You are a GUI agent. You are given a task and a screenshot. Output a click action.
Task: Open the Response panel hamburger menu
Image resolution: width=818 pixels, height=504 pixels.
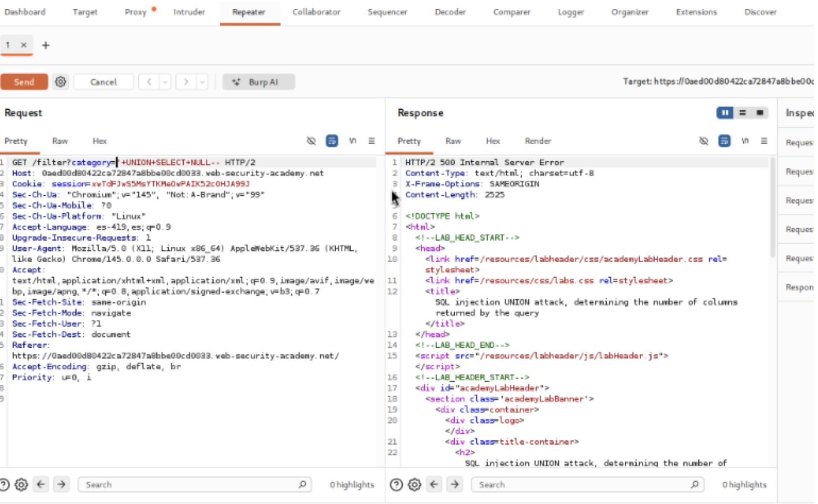point(764,141)
